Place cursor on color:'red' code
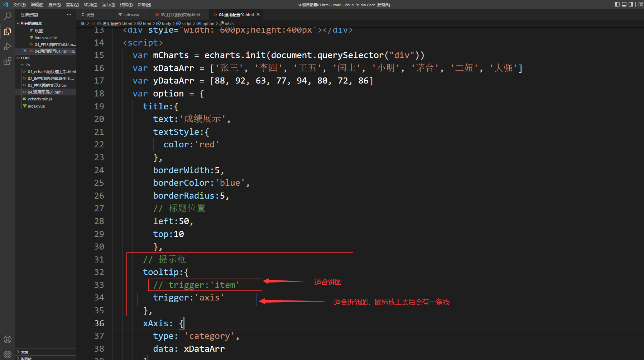 (x=191, y=145)
